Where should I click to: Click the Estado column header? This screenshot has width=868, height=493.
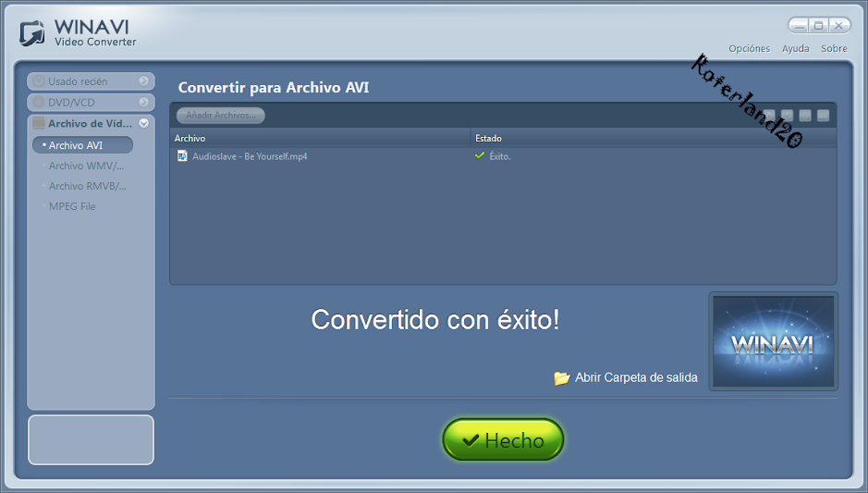point(654,139)
